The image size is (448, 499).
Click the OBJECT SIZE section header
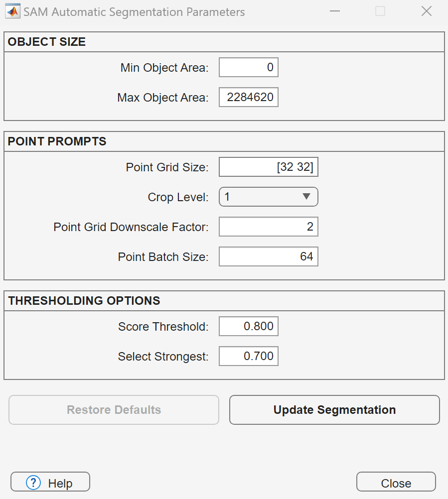[x=47, y=42]
